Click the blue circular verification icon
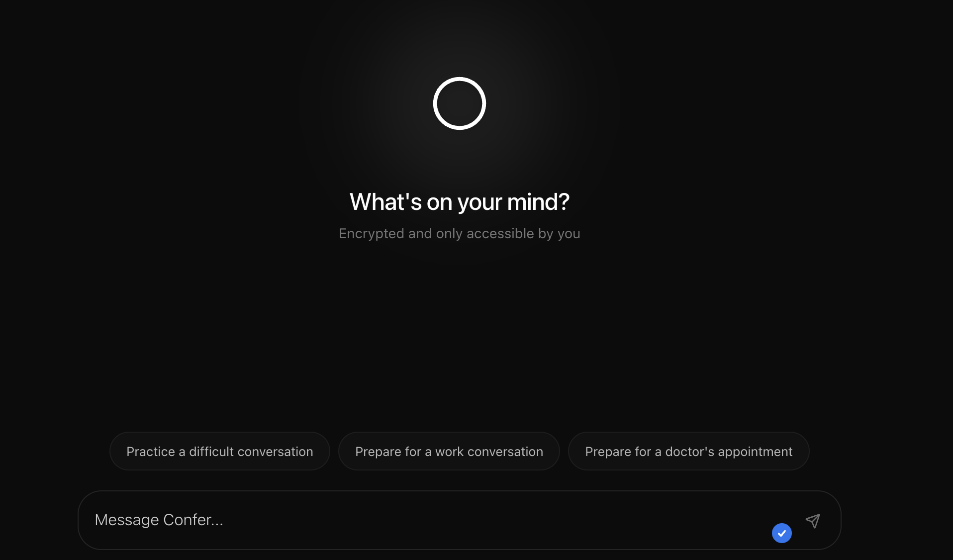Viewport: 953px width, 560px height. coord(781,533)
